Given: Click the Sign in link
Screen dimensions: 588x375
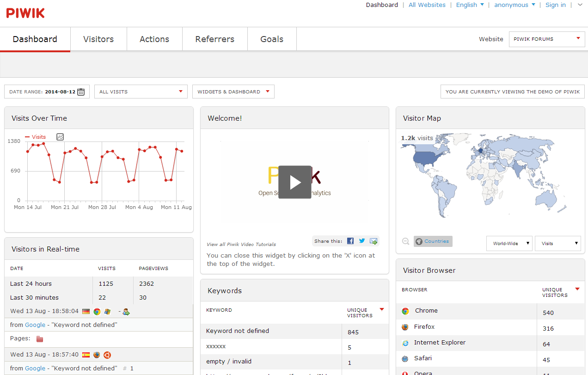Looking at the screenshot, I should 556,5.
